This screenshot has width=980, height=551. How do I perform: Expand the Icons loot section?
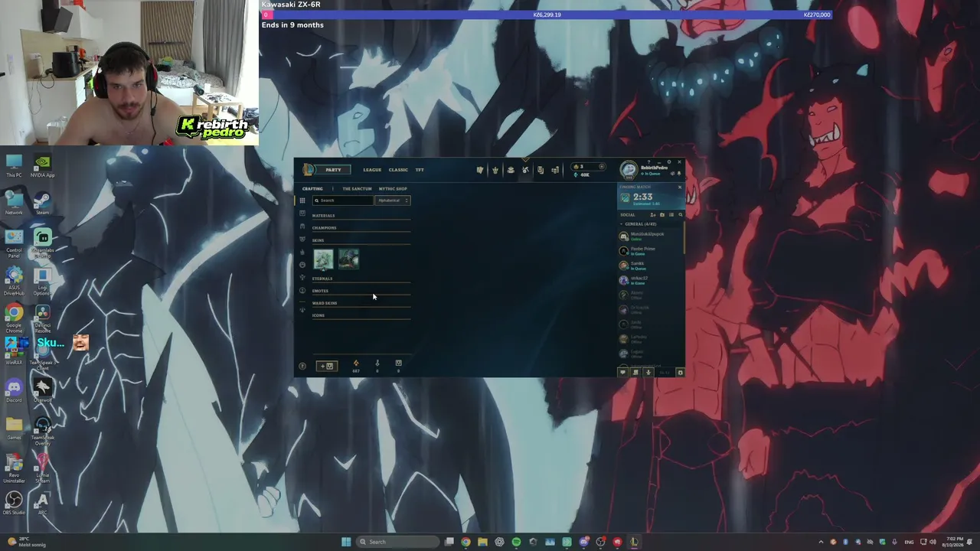pos(361,315)
